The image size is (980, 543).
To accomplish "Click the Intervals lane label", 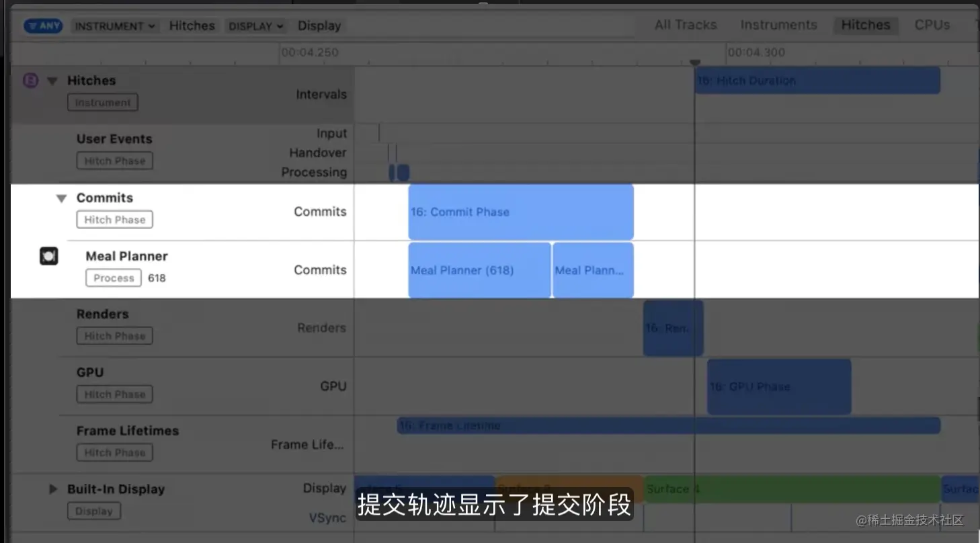I will click(321, 95).
